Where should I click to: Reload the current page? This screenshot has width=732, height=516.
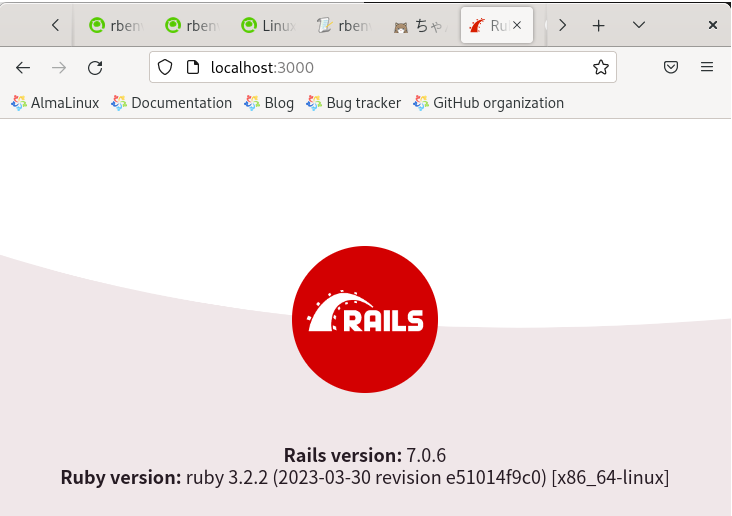point(95,68)
